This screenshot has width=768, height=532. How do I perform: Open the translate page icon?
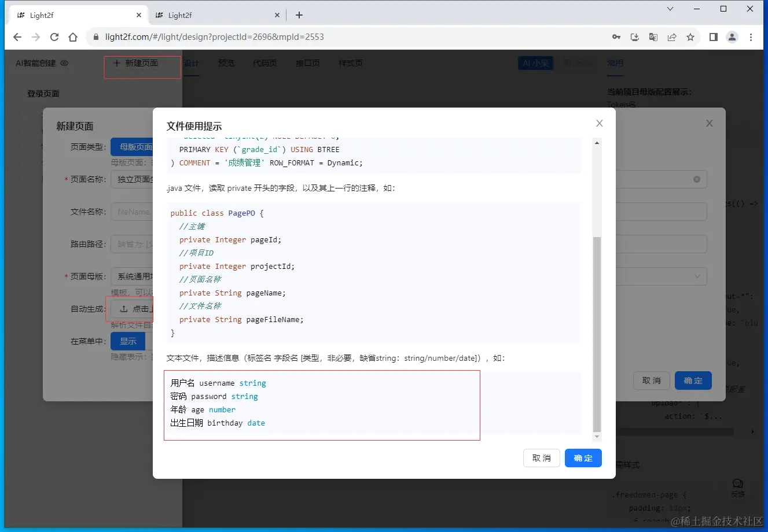[653, 37]
